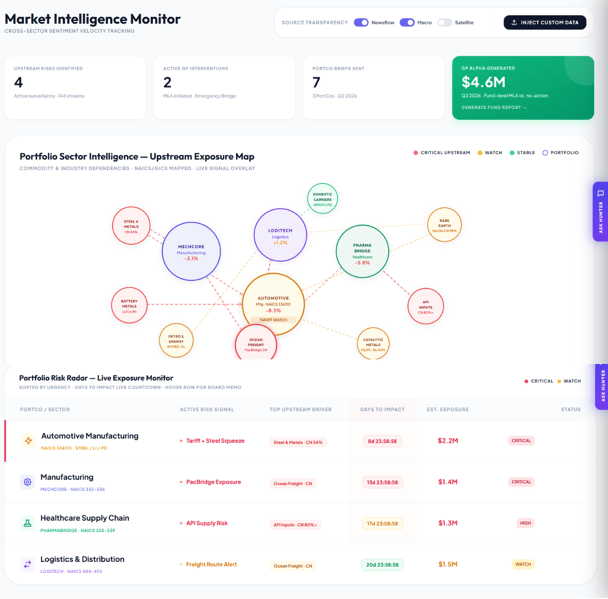This screenshot has height=599, width=608.
Task: Click the PacBridge Exposure signal
Action: click(214, 482)
